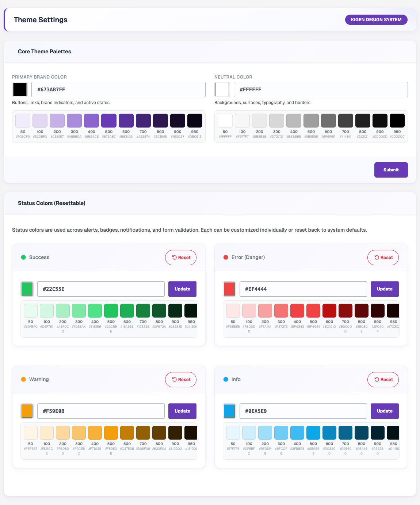Select neutral palette shade 600 #6F6F6F

coord(328,121)
